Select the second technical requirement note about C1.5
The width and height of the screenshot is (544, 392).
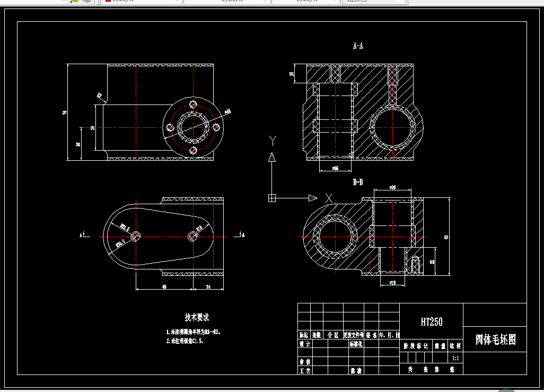pyautogui.click(x=185, y=341)
